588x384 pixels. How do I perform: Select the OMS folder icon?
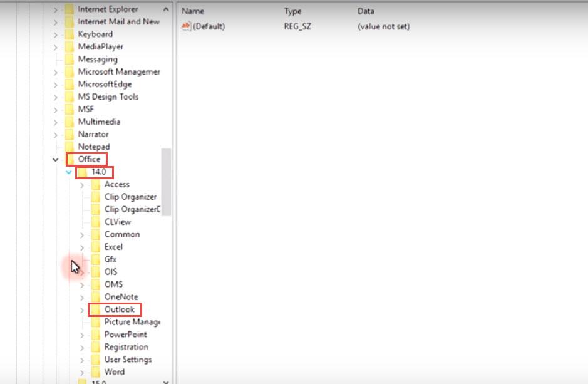[96, 284]
